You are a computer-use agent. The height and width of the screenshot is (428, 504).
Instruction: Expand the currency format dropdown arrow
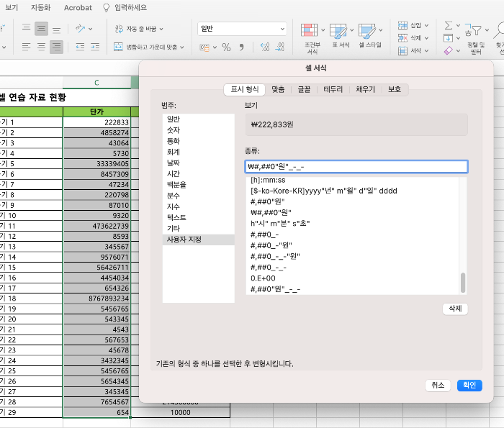point(215,47)
